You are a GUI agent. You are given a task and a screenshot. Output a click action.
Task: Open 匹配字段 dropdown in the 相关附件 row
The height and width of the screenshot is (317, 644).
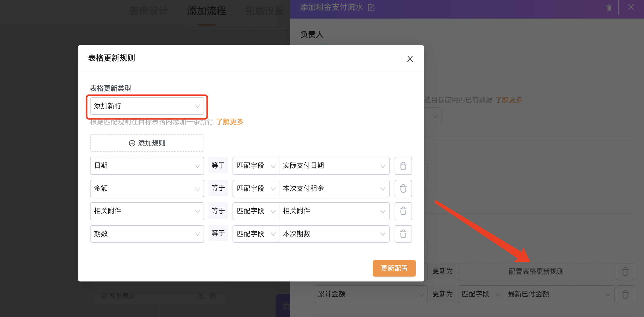click(x=256, y=211)
